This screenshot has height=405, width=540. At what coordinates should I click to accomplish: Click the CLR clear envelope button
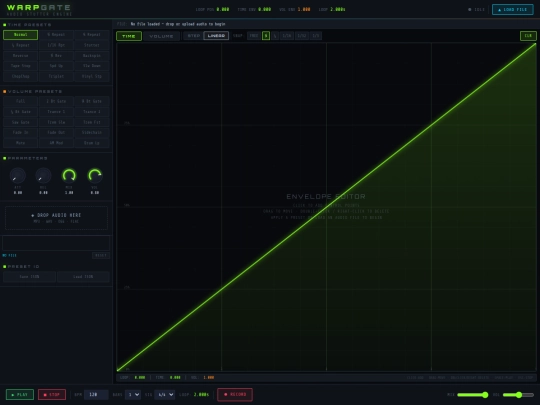(528, 35)
